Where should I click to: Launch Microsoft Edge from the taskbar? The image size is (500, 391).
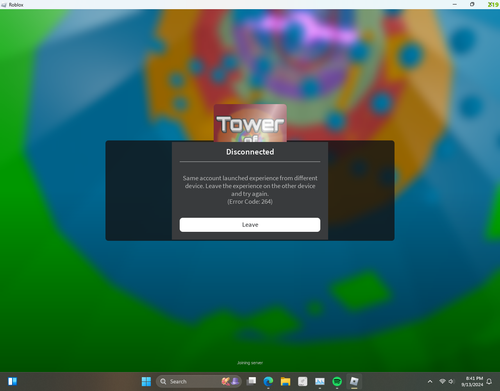click(268, 381)
